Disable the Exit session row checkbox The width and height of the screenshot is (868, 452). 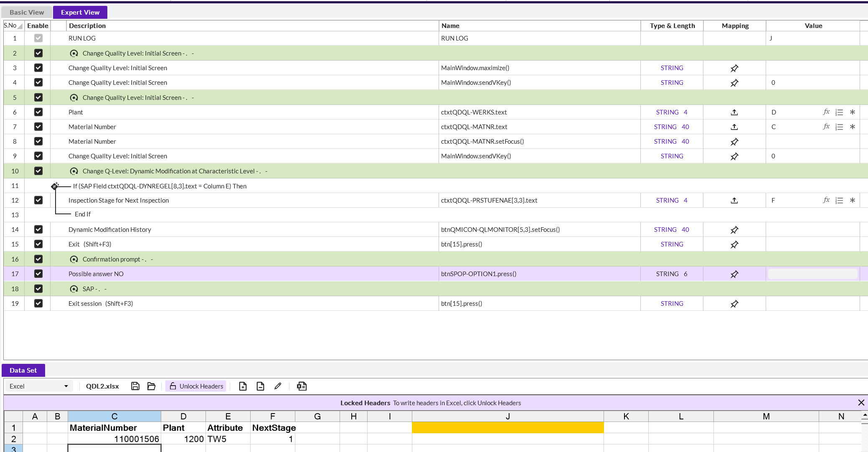click(38, 303)
